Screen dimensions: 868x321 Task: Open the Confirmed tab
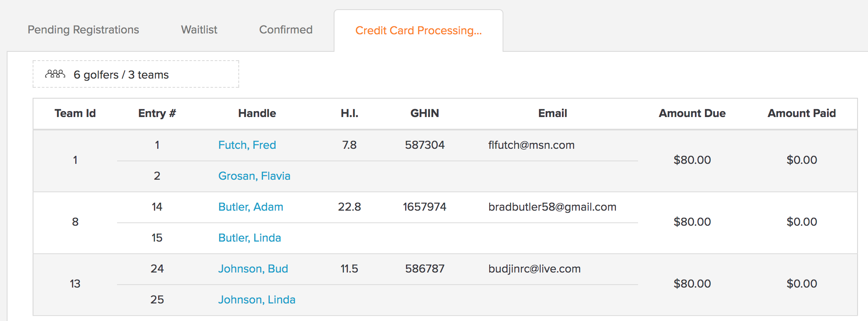286,30
